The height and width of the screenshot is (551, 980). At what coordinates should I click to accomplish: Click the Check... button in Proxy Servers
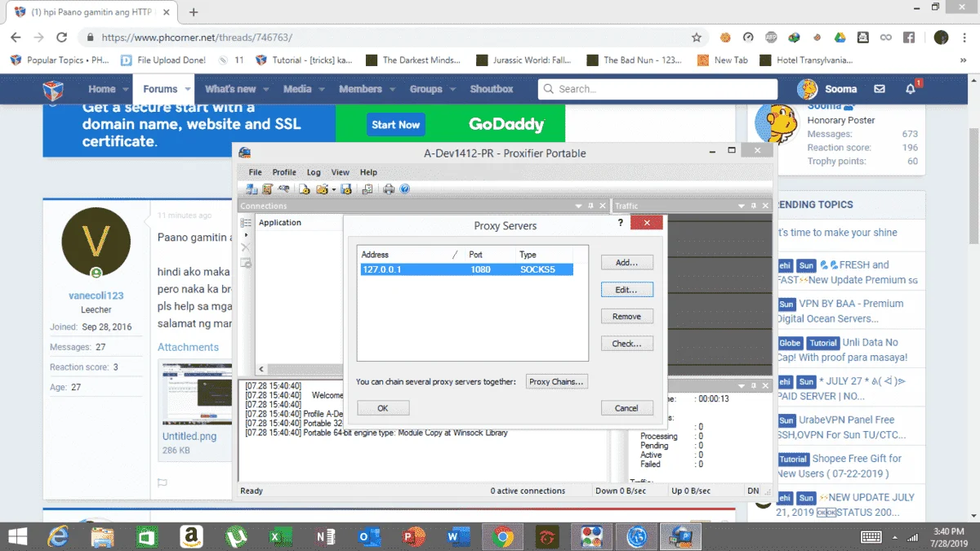[626, 344]
